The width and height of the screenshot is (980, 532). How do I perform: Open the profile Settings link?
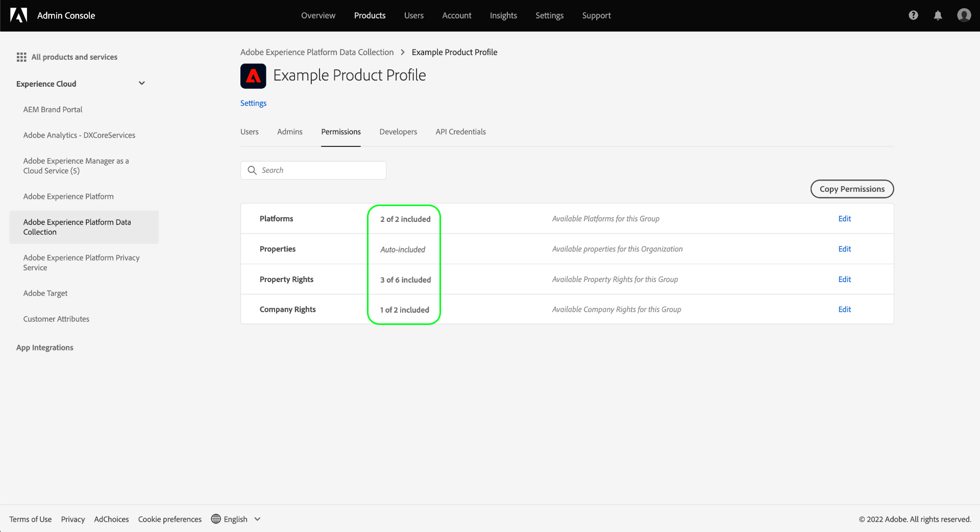click(x=253, y=103)
